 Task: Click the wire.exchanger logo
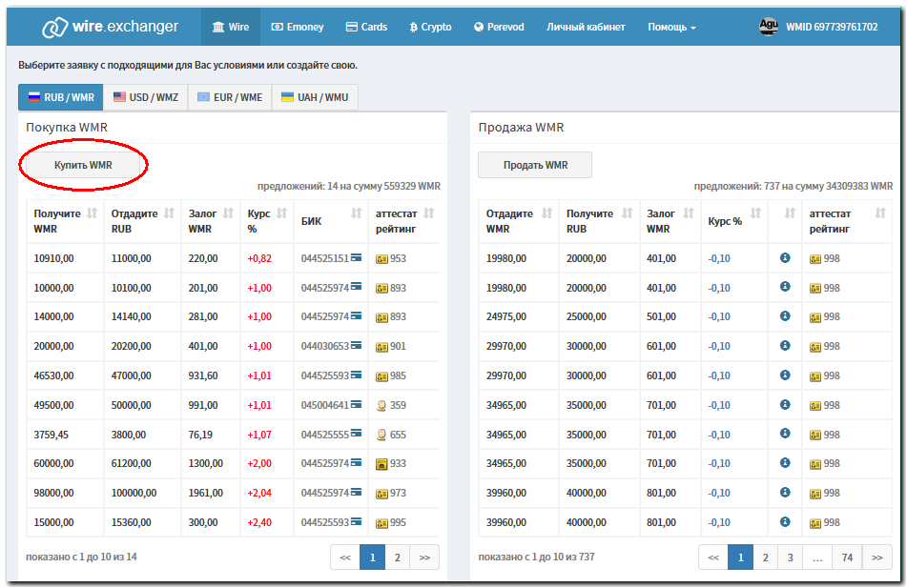pos(110,28)
